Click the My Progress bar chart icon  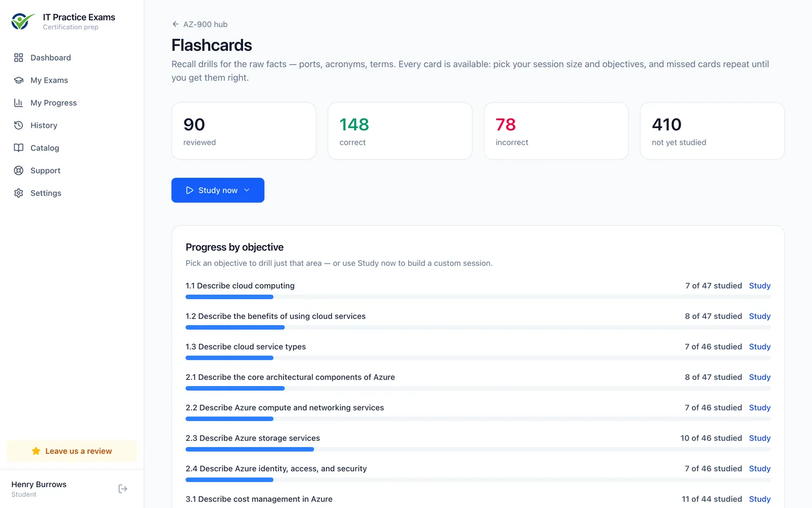19,103
